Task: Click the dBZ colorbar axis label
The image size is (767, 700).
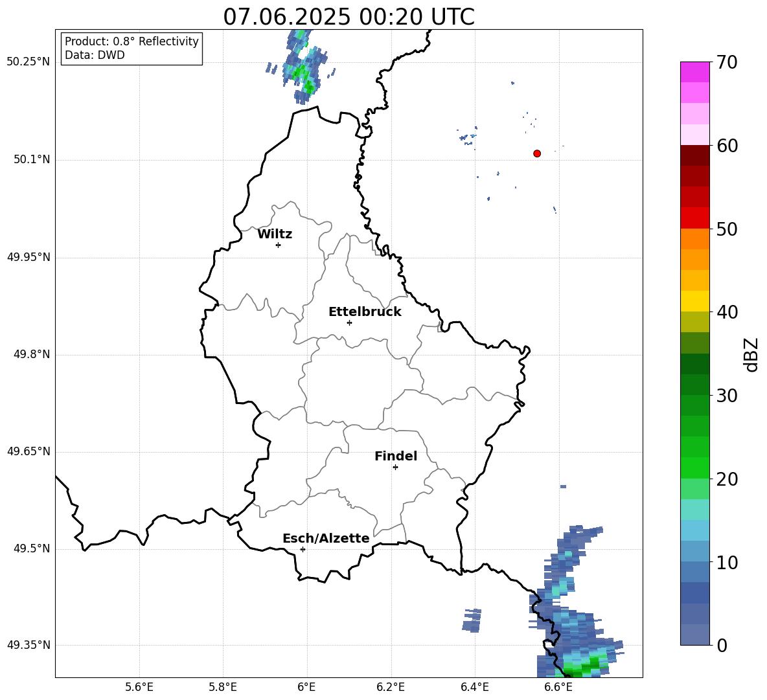Action: pos(751,354)
